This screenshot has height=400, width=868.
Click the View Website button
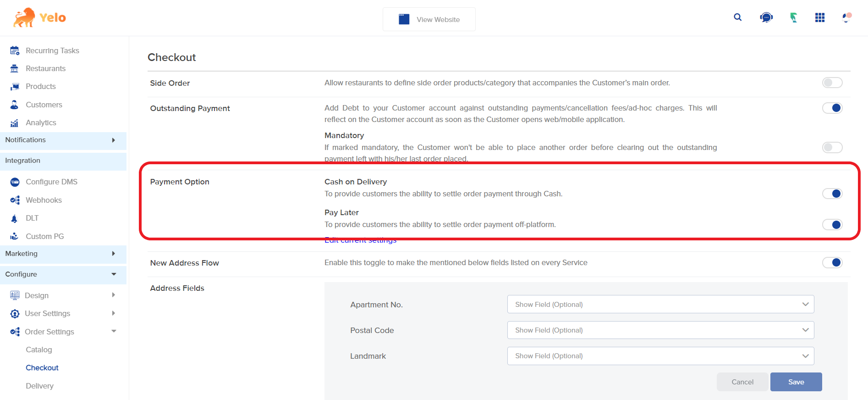coord(429,19)
